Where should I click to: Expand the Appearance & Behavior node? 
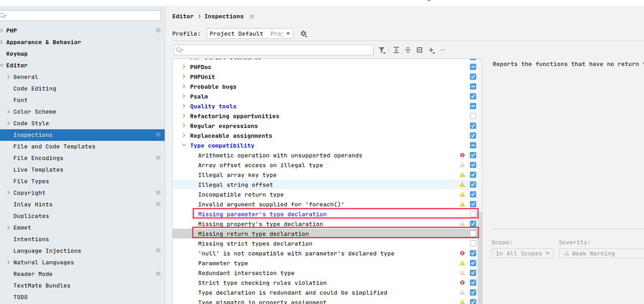(2, 42)
